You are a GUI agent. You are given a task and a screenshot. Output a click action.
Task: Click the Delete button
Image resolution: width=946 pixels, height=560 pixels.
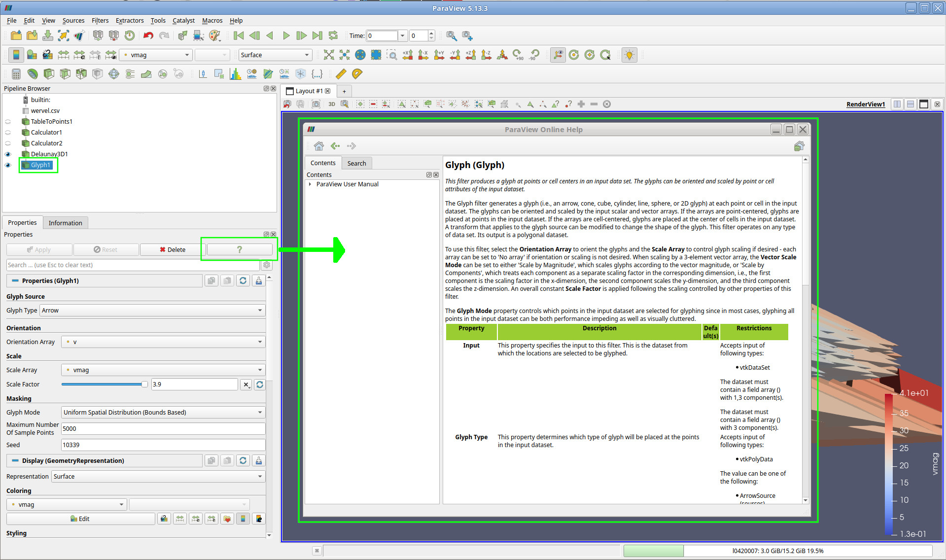coord(173,249)
